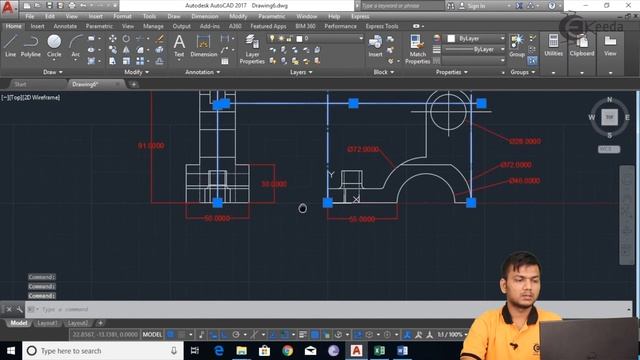Viewport: 640px width, 360px height.
Task: Switch to the Manage ribbon tab
Action: (153, 26)
